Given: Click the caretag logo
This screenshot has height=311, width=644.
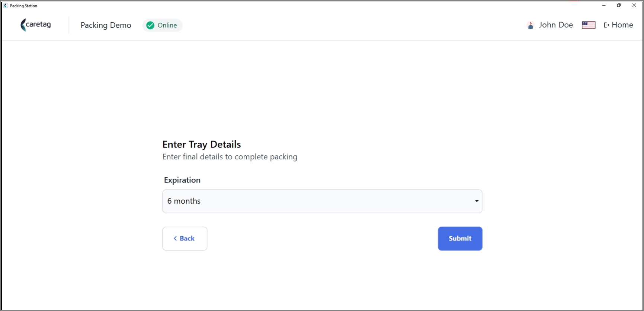Looking at the screenshot, I should point(36,25).
